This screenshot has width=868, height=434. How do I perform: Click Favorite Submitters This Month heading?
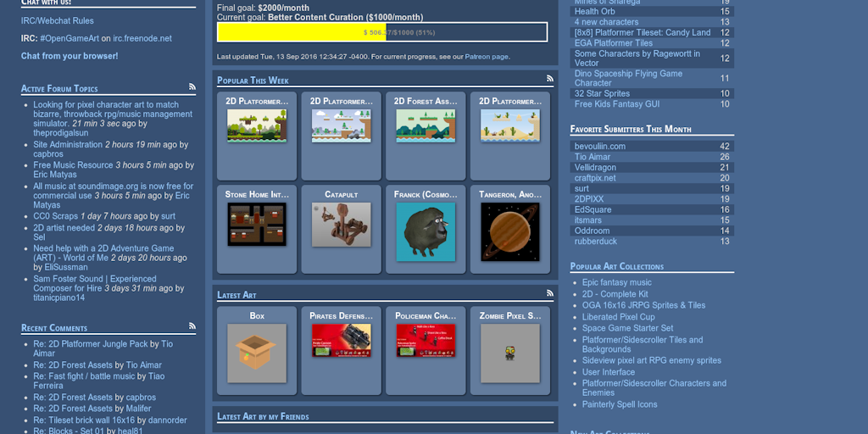(631, 129)
